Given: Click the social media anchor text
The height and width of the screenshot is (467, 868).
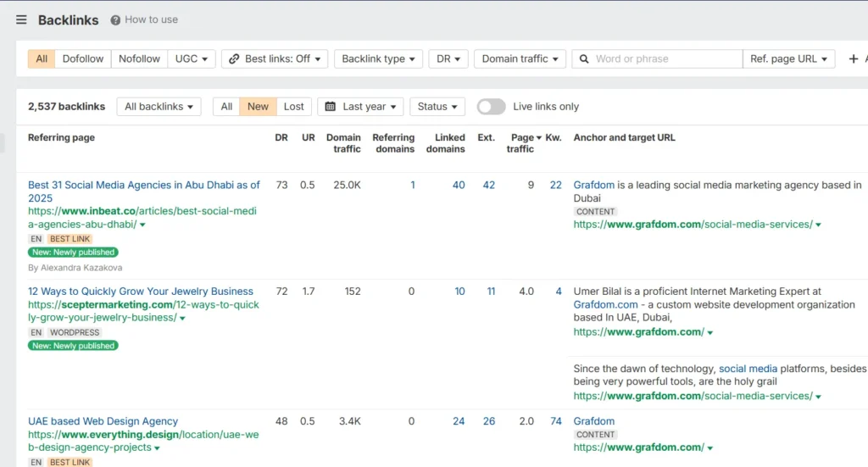Looking at the screenshot, I should [748, 369].
